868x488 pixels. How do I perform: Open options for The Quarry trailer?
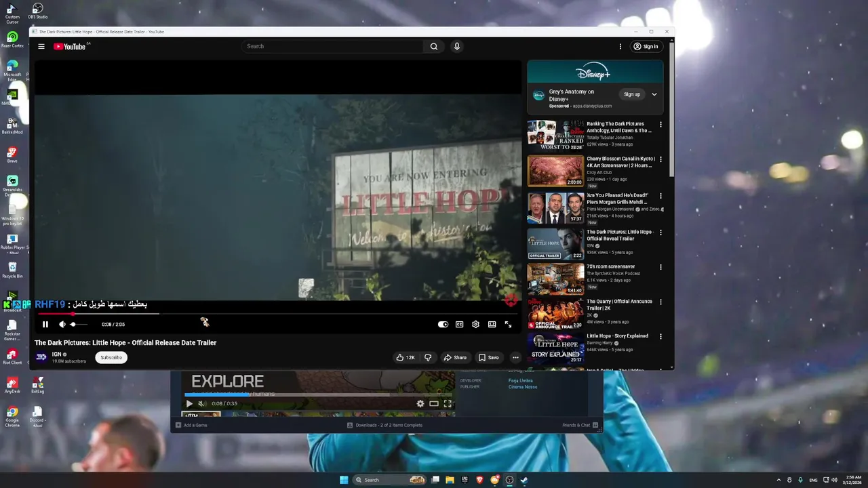click(x=660, y=302)
